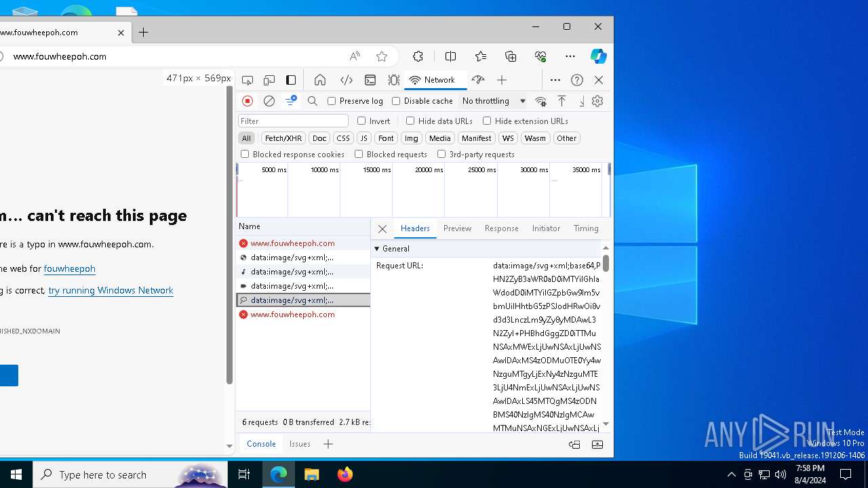Filter requests by Img type
868x488 pixels.
[412, 138]
